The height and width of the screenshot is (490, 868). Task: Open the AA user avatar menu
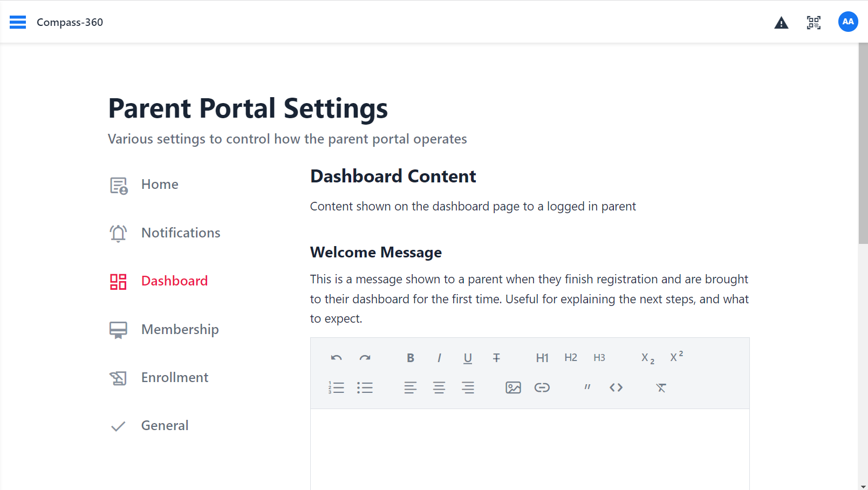(x=848, y=22)
